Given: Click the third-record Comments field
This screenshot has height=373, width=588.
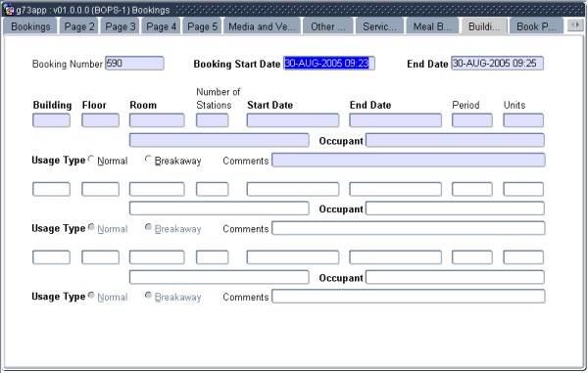Looking at the screenshot, I should (409, 297).
